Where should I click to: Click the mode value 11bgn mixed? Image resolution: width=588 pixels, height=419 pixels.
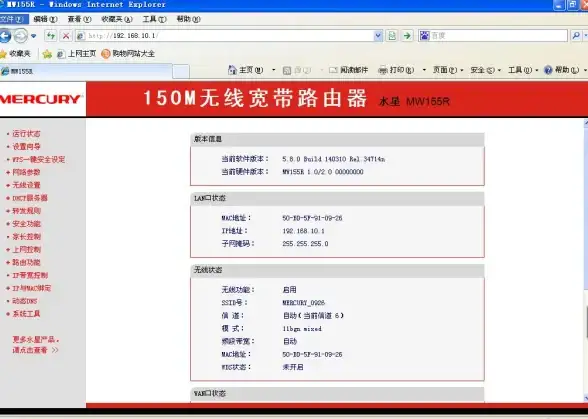coord(302,329)
